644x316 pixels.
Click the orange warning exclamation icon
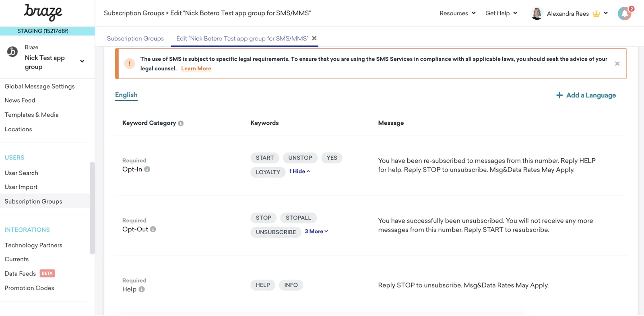pos(129,64)
